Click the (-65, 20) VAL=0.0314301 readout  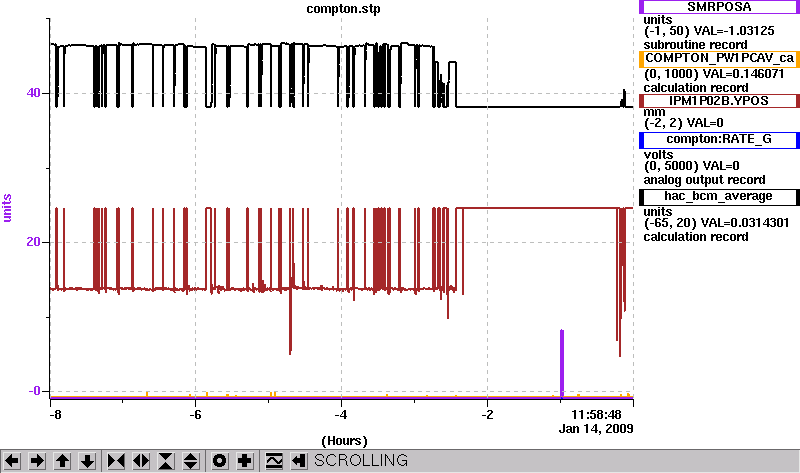point(716,222)
